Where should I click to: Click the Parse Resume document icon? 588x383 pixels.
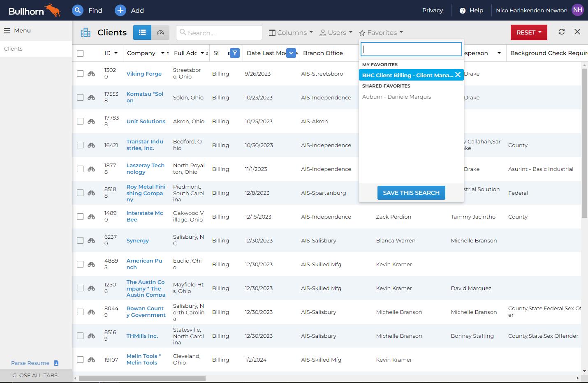(x=56, y=363)
